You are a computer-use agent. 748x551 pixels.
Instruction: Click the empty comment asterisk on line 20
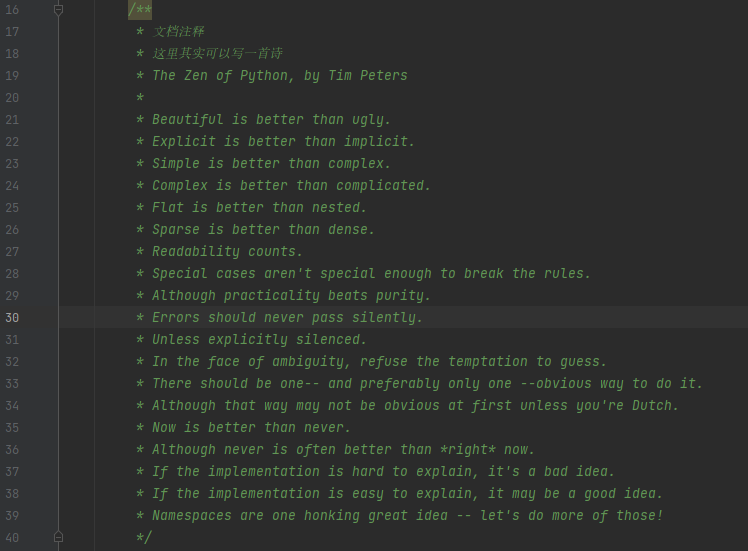(140, 98)
